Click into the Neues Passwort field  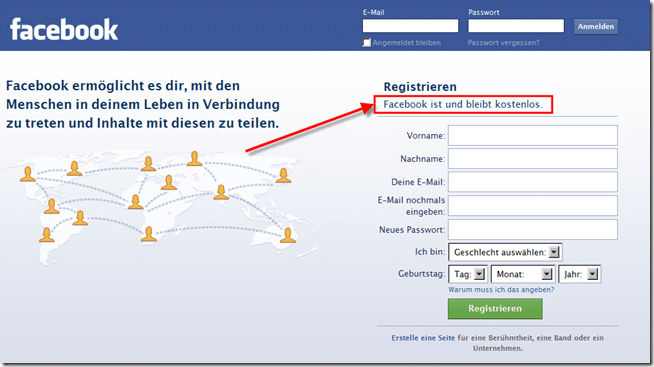(533, 229)
